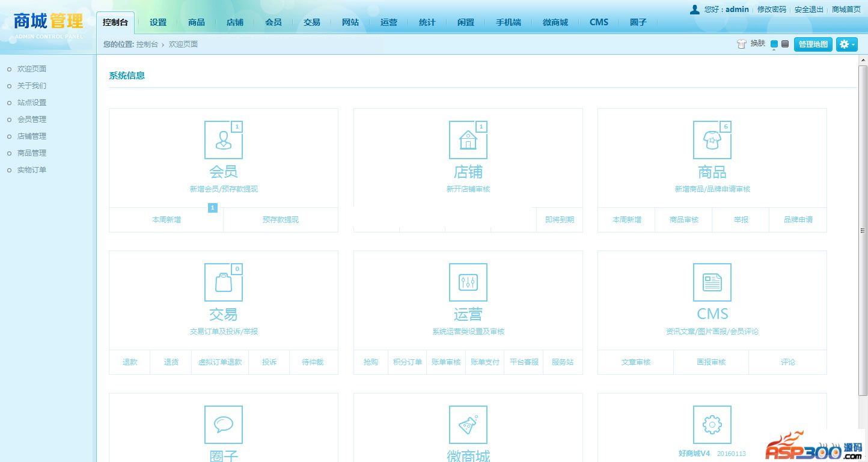
Task: Click the user silhouette icon beside admin
Action: [x=695, y=9]
